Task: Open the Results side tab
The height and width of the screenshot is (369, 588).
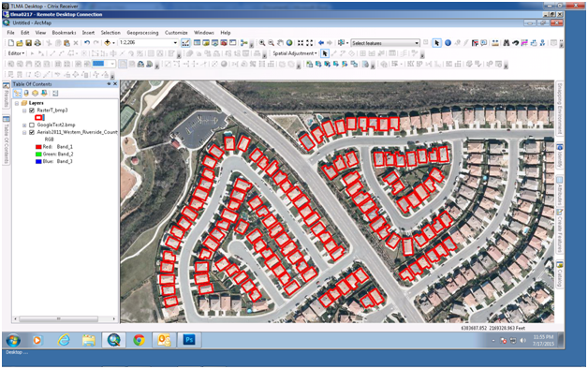Action: point(6,96)
